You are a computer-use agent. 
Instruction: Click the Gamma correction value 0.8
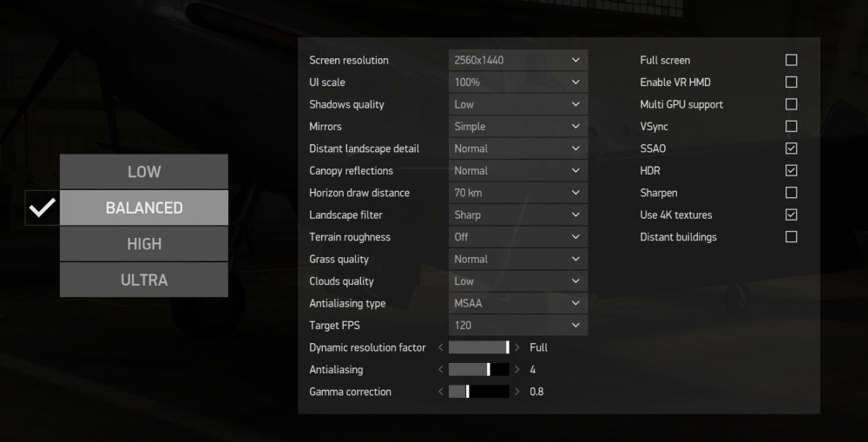(x=536, y=392)
